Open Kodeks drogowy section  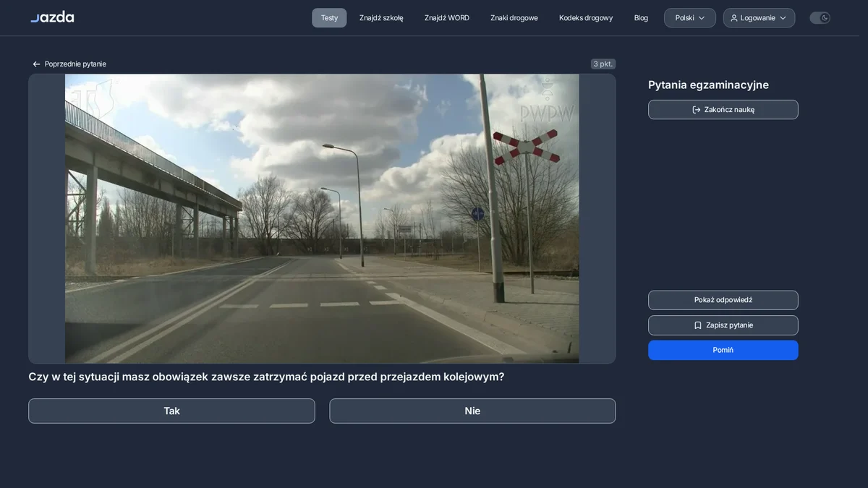point(586,18)
